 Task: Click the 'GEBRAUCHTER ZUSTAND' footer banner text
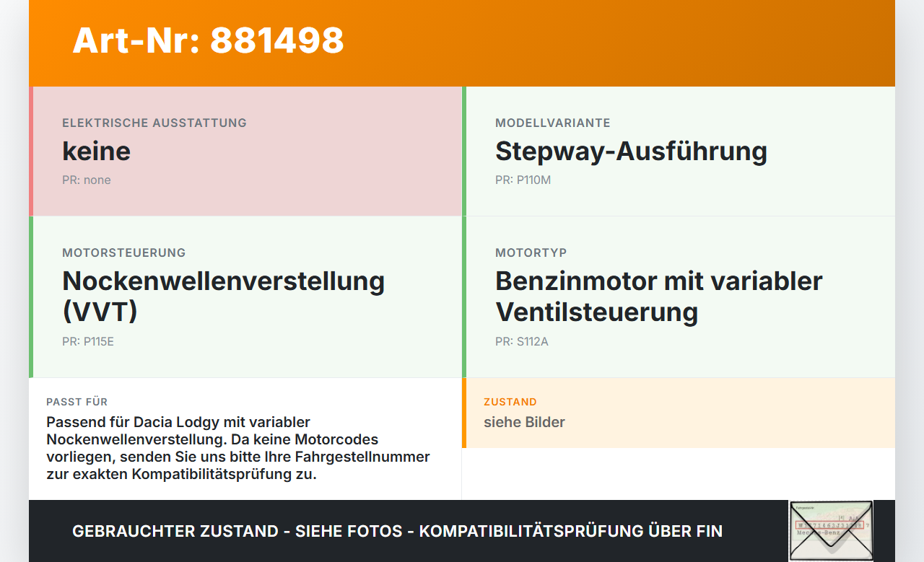(397, 531)
